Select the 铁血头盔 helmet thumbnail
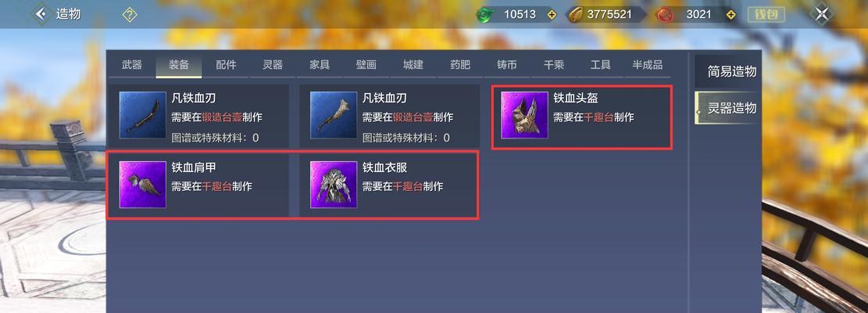The width and height of the screenshot is (868, 313). click(524, 115)
